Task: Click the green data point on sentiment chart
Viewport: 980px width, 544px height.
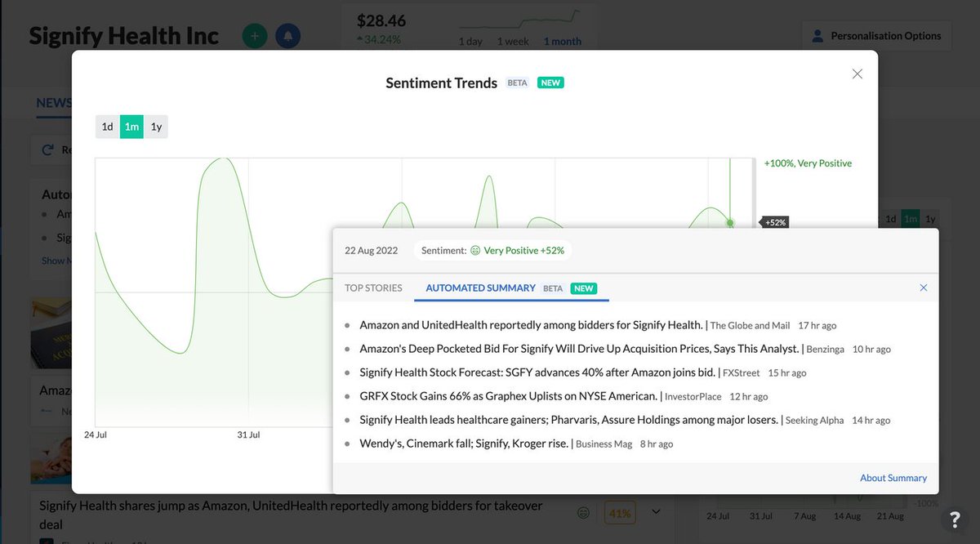Action: [x=730, y=222]
